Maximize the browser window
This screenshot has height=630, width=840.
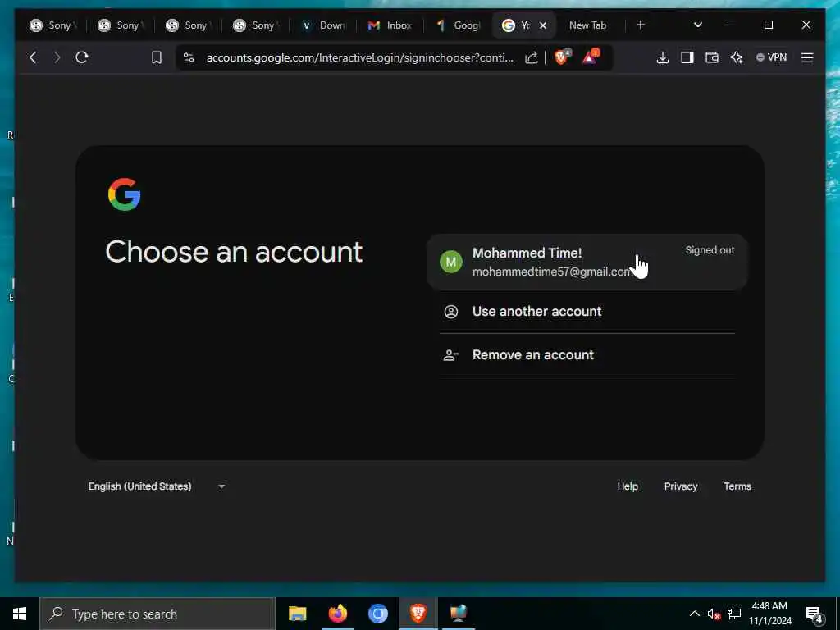(x=768, y=25)
